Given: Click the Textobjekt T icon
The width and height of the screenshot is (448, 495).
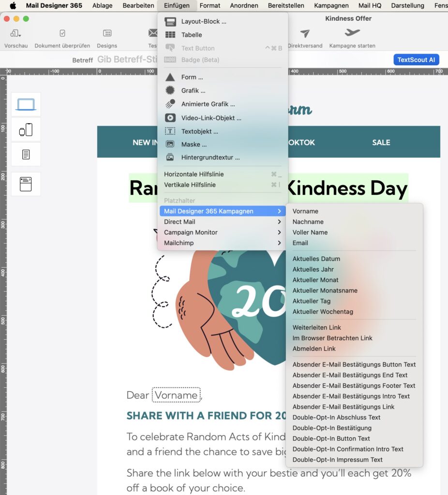Looking at the screenshot, I should [x=170, y=131].
